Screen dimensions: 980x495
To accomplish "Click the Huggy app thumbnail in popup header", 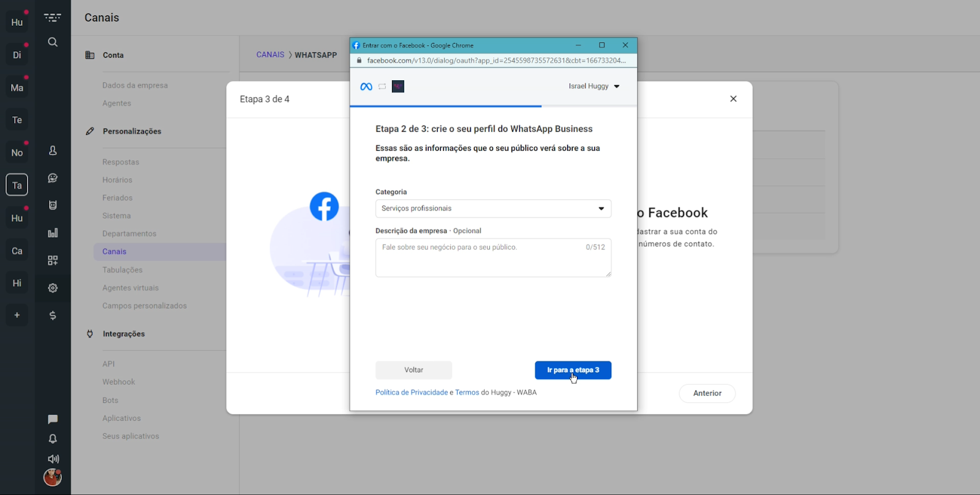I will pos(398,86).
